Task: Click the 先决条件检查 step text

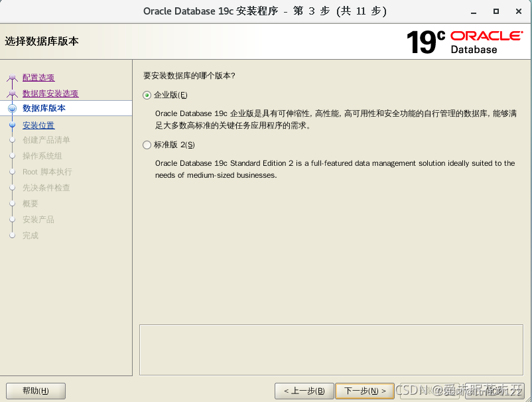Action: pos(46,188)
